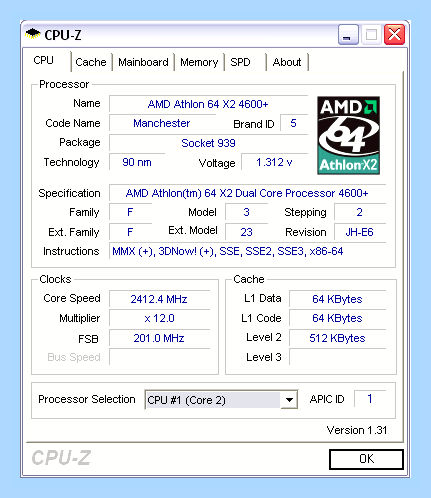Click the APIC ID value 1

(370, 399)
